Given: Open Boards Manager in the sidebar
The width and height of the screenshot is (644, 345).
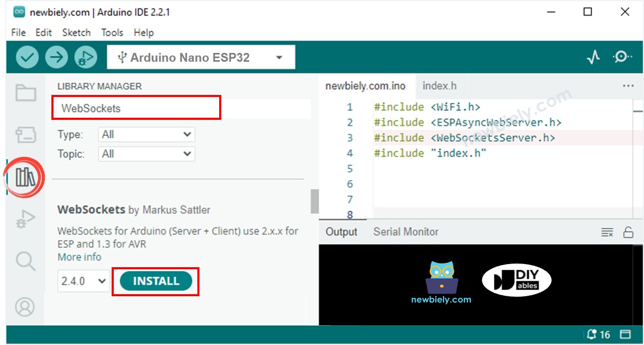Looking at the screenshot, I should coord(25,135).
